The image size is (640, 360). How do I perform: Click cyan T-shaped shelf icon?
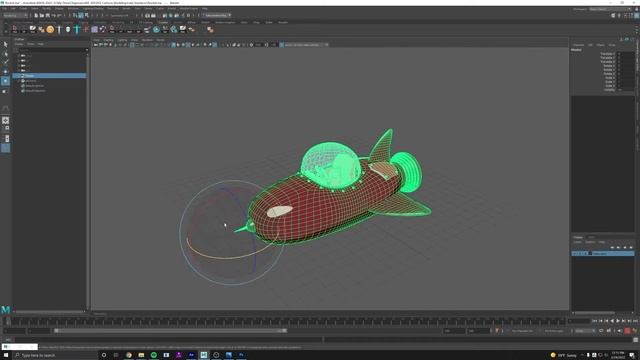77,29
